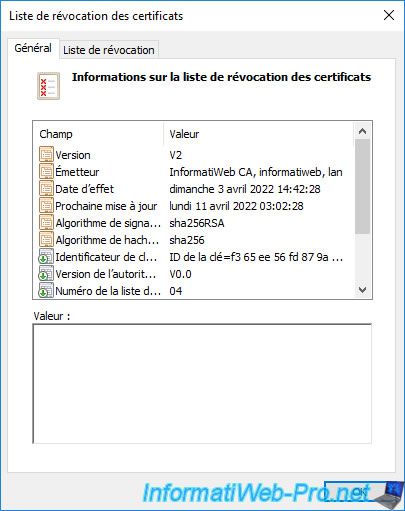Select the Général tab
The width and height of the screenshot is (405, 511).
point(33,48)
